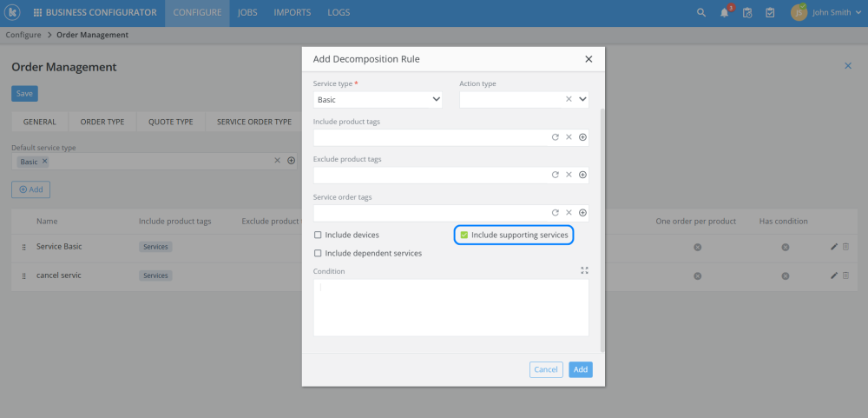This screenshot has height=418, width=868.
Task: Go to the Jobs menu
Action: (x=247, y=13)
